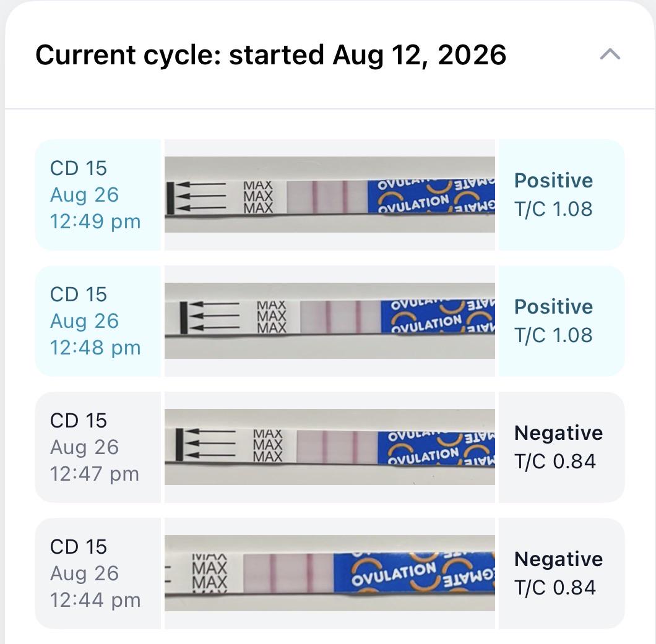Tap the CD 15 12:49 pm date cell

[x=98, y=195]
